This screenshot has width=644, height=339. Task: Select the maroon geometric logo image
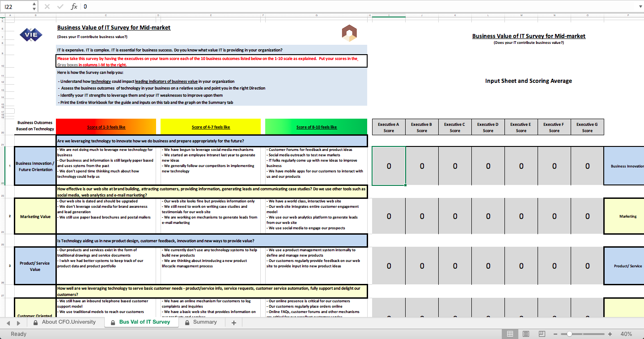click(x=349, y=32)
